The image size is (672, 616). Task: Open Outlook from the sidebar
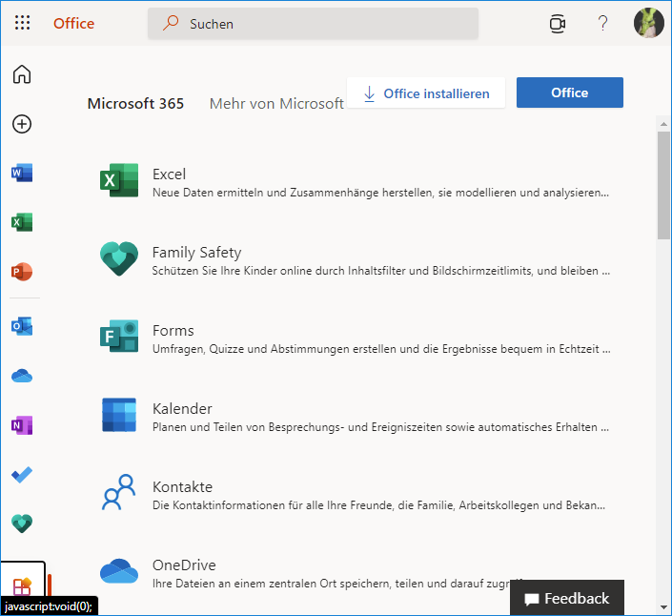(22, 326)
